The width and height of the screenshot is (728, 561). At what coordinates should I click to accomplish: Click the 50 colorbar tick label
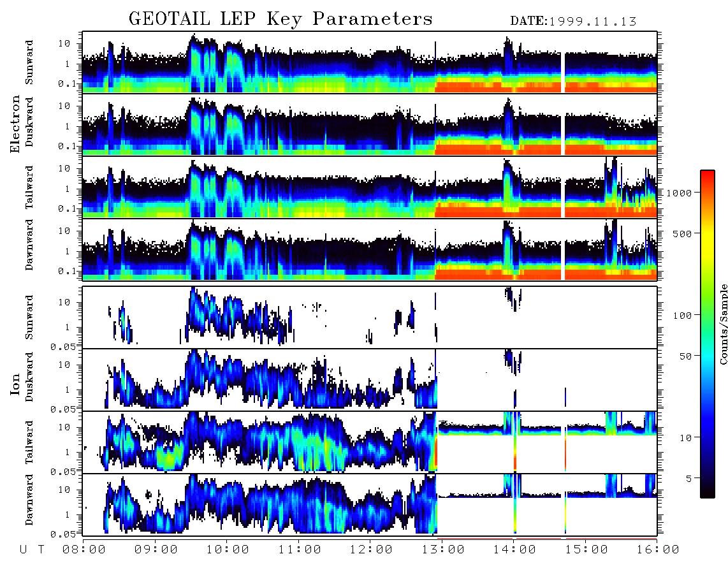click(x=686, y=356)
